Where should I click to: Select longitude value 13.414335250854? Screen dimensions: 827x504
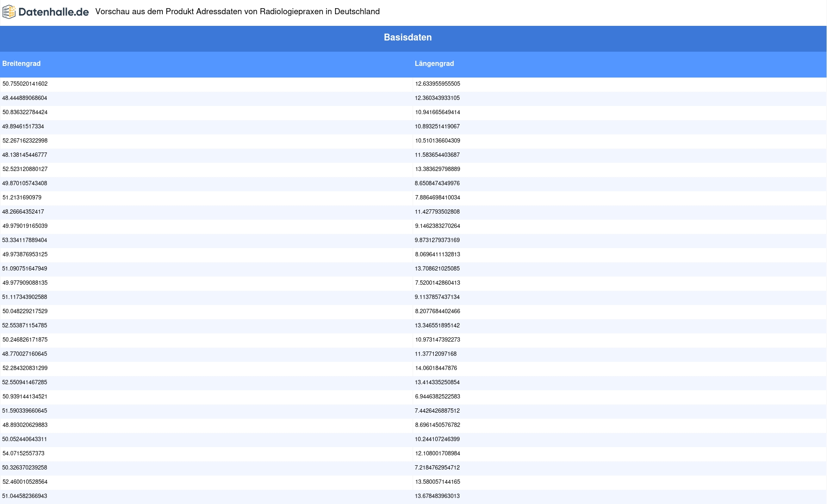click(437, 383)
